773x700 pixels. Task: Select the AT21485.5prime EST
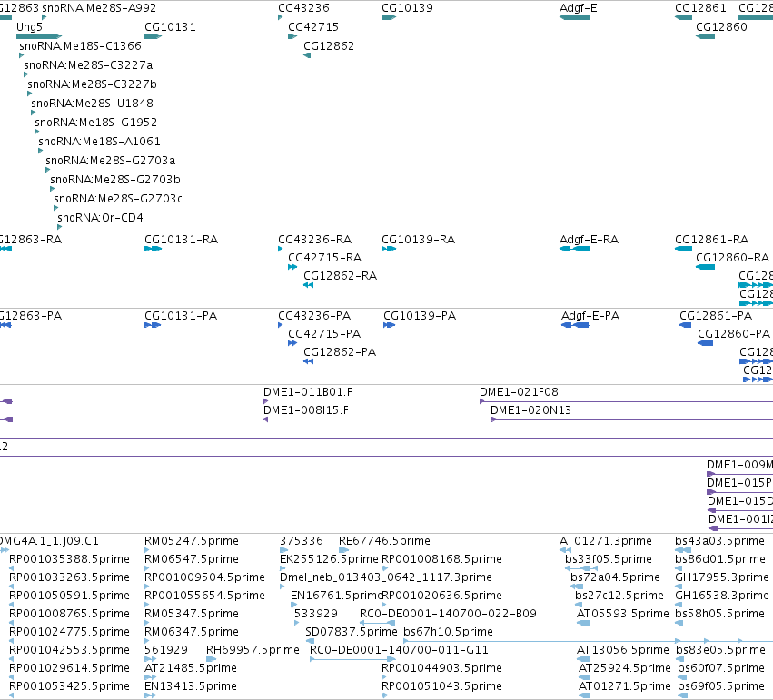tap(151, 677)
